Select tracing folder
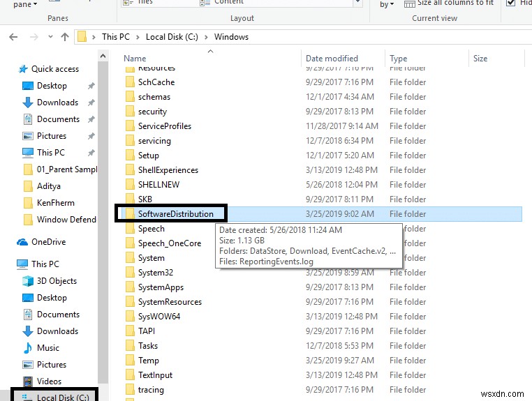532x401 pixels. click(x=151, y=390)
